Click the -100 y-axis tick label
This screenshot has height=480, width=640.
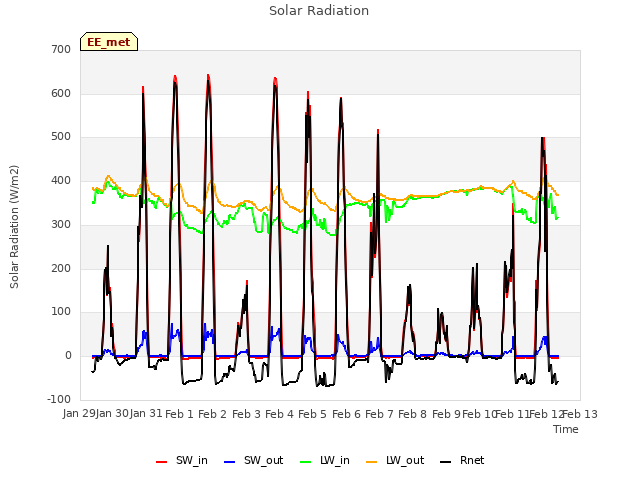coord(59,399)
